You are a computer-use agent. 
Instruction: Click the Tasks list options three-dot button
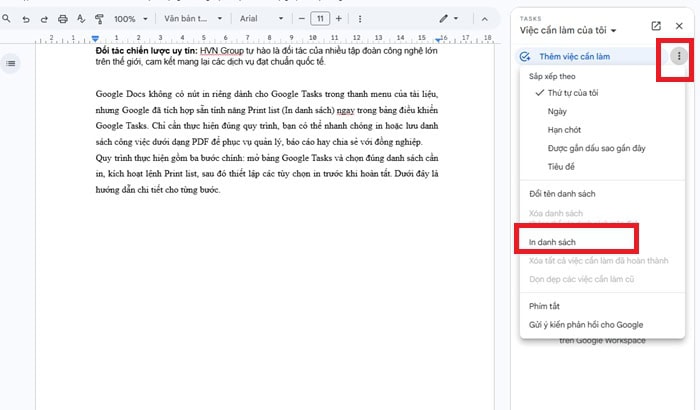click(679, 56)
